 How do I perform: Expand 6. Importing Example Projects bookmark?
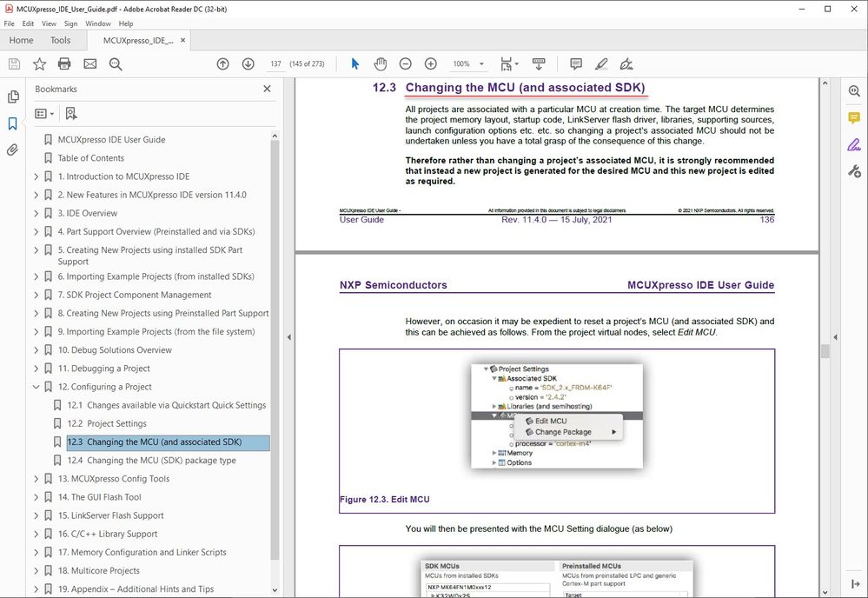[36, 276]
